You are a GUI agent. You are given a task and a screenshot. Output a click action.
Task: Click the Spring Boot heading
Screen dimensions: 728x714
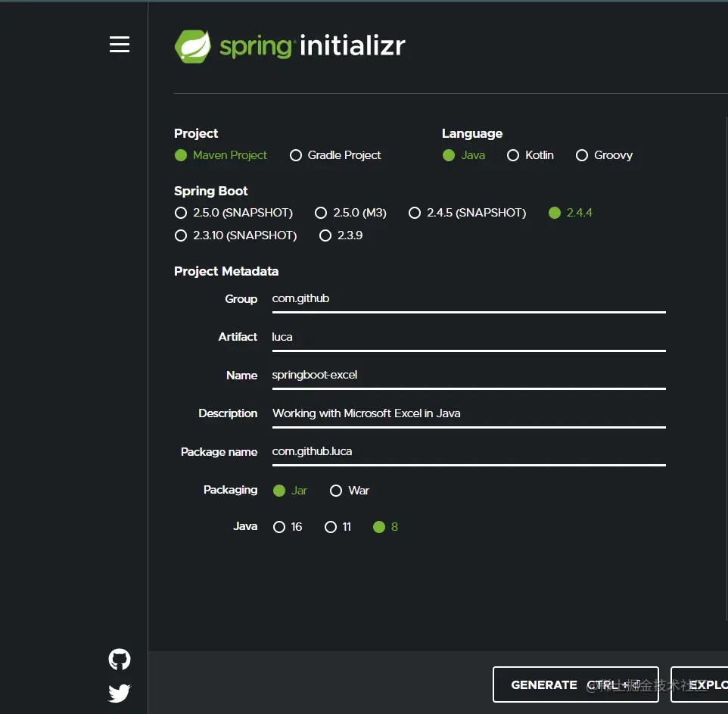coord(211,191)
